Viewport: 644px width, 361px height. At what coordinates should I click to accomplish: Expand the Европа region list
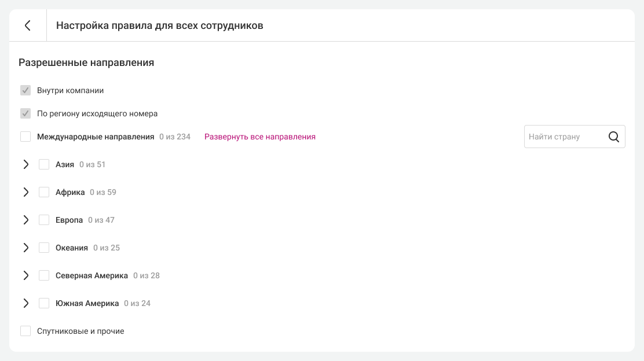tap(25, 220)
